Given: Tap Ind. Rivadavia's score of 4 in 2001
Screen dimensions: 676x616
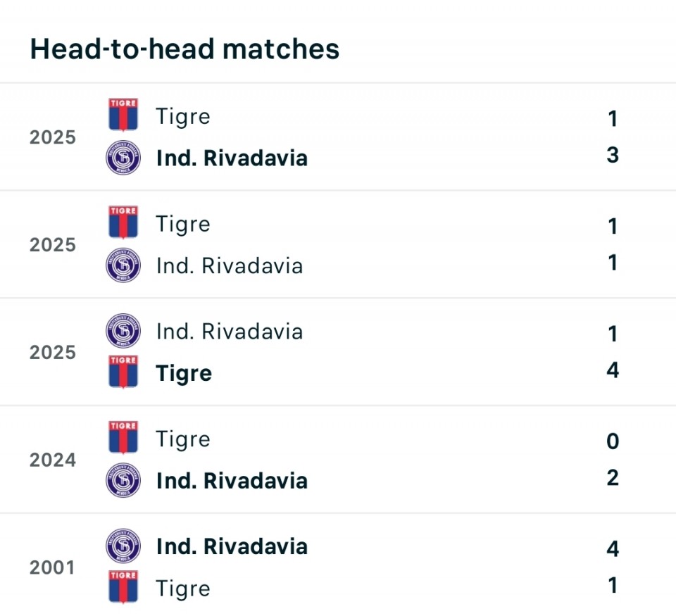Looking at the screenshot, I should pyautogui.click(x=613, y=548).
